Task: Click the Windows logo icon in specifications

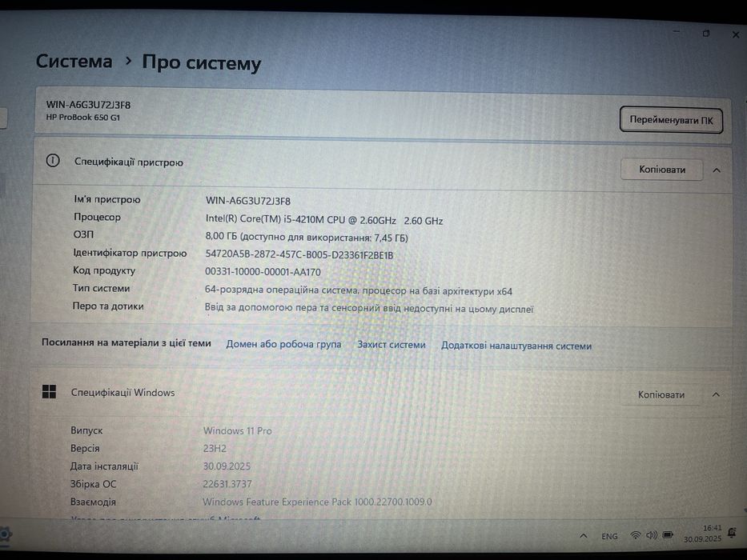Action: pyautogui.click(x=49, y=392)
